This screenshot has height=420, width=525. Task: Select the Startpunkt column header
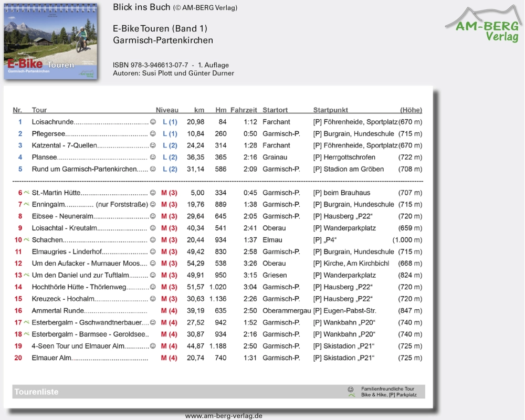point(331,110)
